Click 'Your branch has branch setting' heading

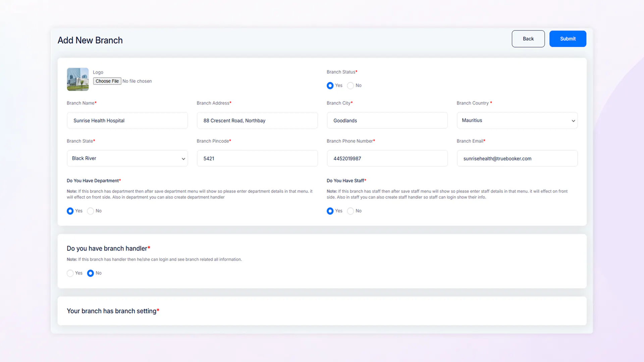coord(113,311)
